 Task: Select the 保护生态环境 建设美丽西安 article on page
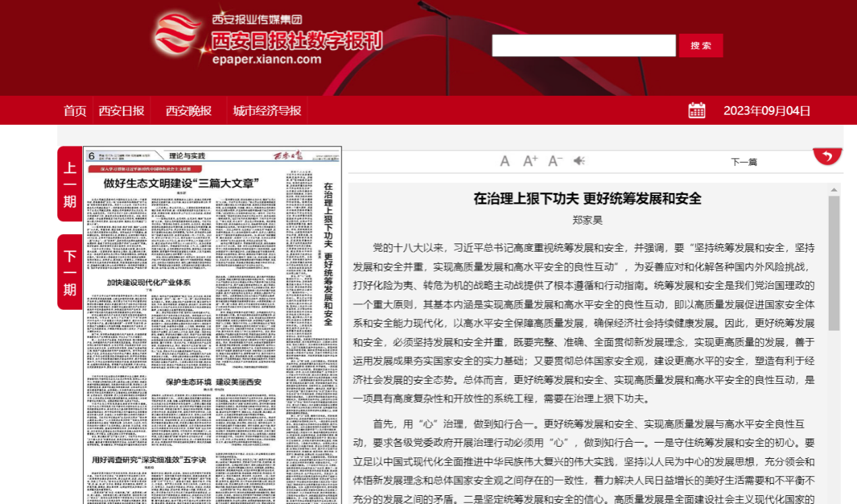pos(213,382)
